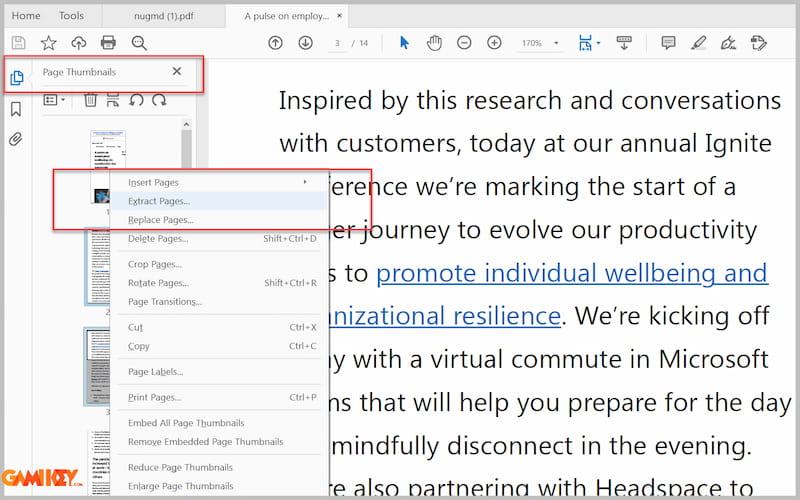Click the thumbnails panel insert-page icon
This screenshot has height=500, width=800.
pos(113,99)
